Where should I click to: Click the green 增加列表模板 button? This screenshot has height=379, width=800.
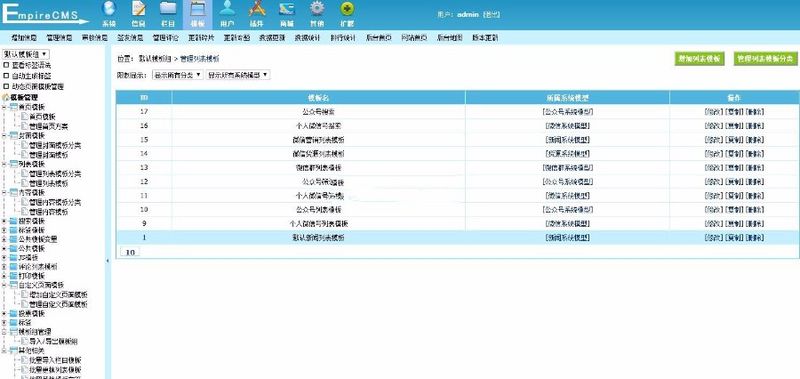tap(699, 59)
